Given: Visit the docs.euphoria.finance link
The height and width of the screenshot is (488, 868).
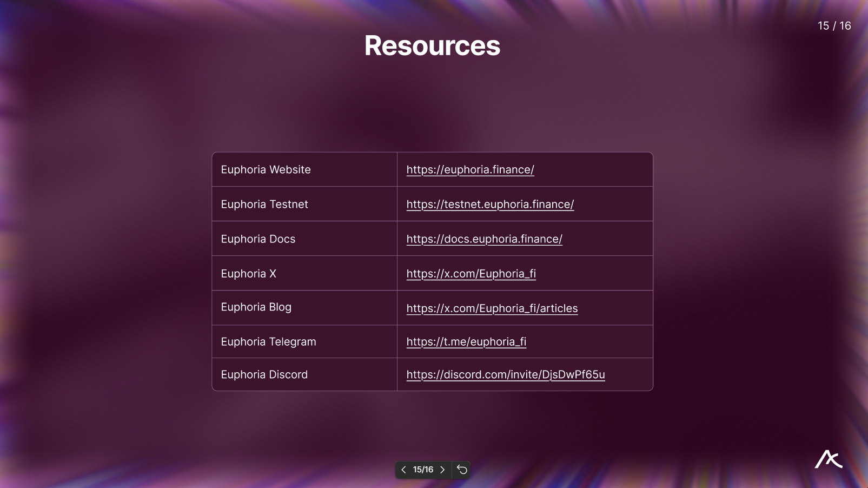Looking at the screenshot, I should coord(484,239).
